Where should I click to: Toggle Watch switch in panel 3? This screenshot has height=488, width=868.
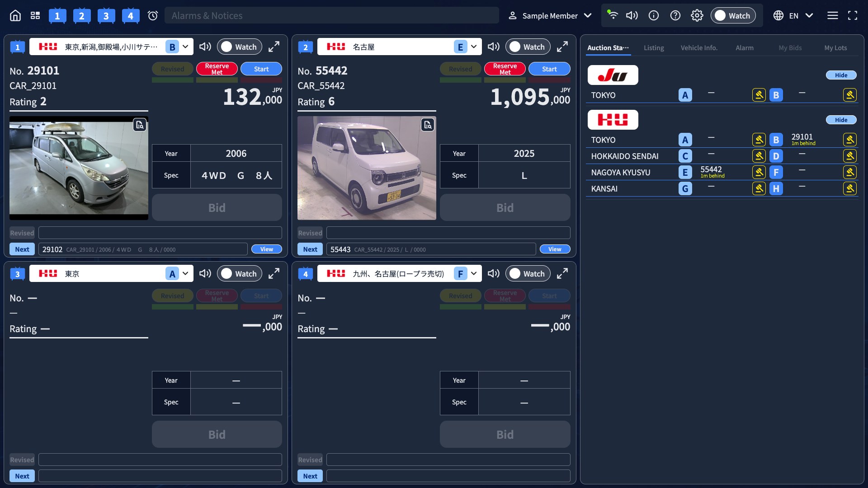[239, 273]
